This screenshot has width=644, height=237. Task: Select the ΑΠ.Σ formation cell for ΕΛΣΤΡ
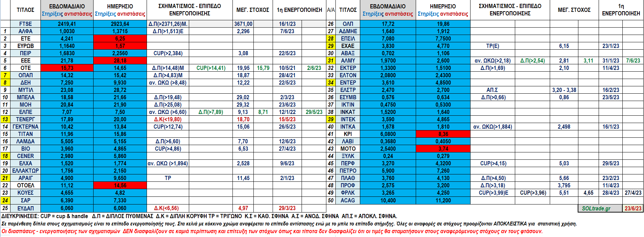493,90
